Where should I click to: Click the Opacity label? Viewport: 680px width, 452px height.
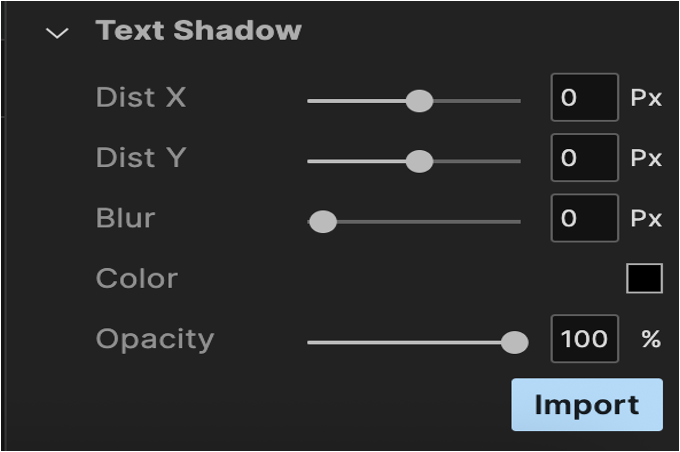pyautogui.click(x=155, y=339)
